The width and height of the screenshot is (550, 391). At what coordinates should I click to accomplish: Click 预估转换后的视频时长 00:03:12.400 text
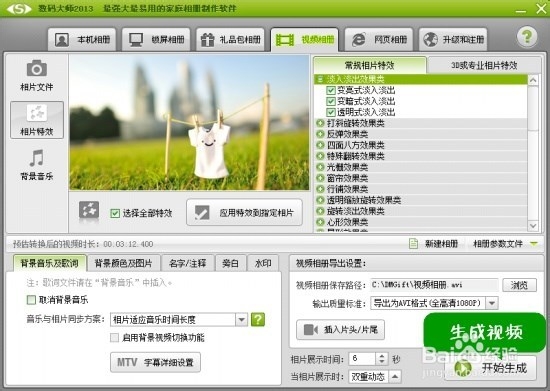click(x=83, y=244)
